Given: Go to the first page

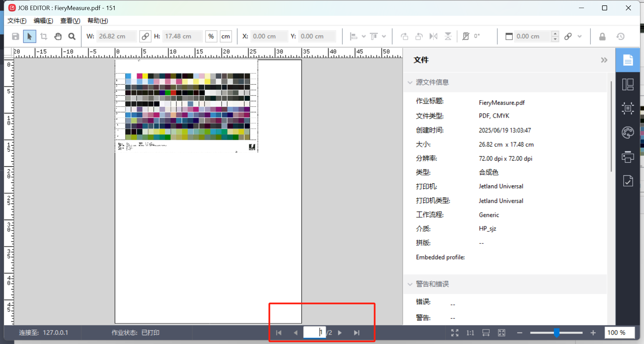Looking at the screenshot, I should click(279, 333).
